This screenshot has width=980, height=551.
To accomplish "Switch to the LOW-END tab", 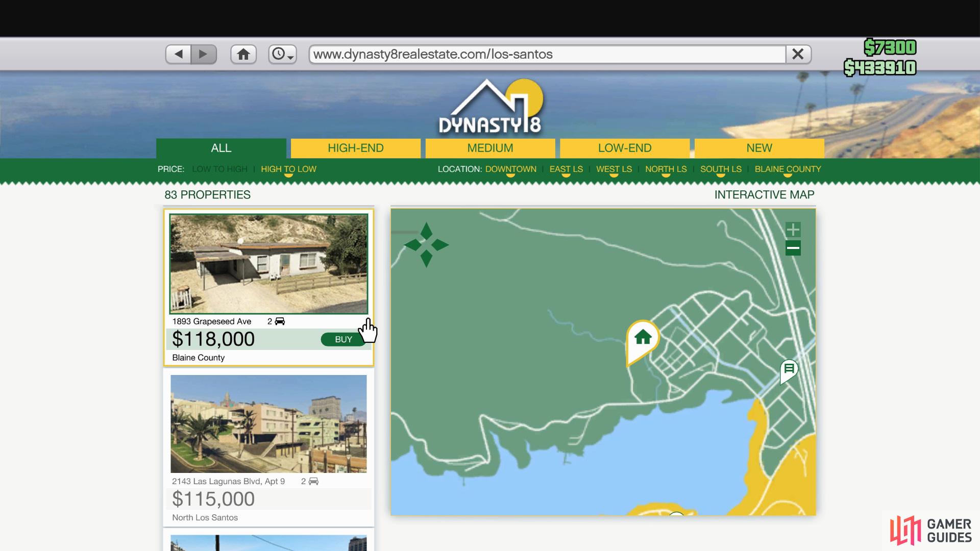I will (x=625, y=148).
